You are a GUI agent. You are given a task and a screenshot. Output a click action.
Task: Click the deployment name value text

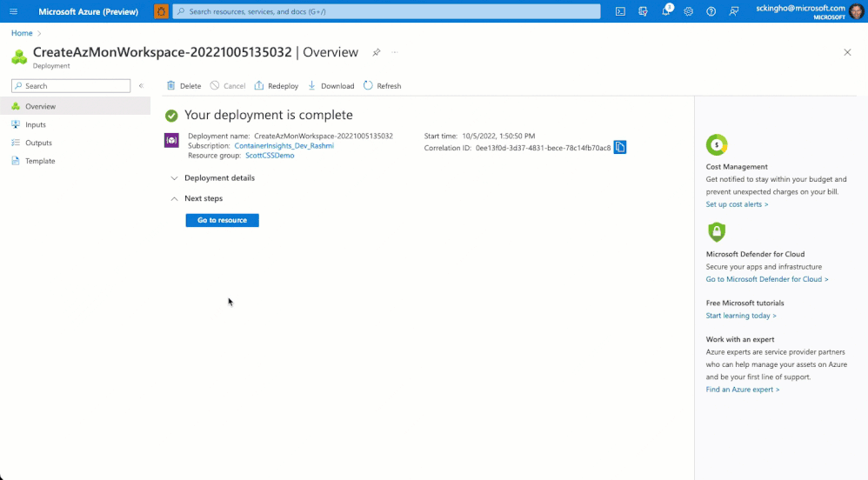(324, 136)
